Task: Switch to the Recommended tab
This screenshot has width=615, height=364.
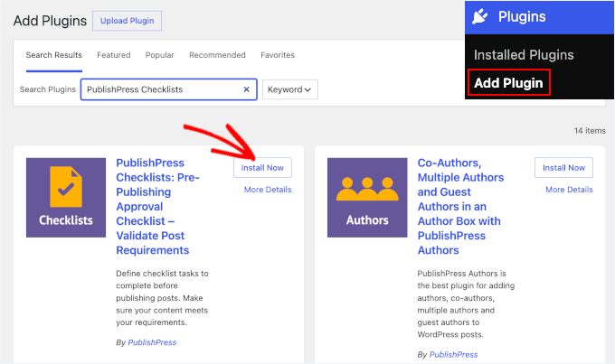Action: (x=217, y=55)
